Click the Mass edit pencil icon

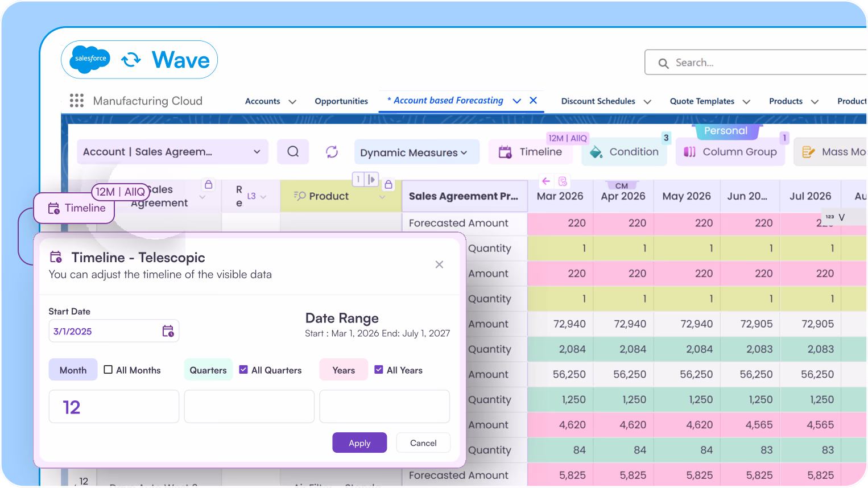coord(808,152)
